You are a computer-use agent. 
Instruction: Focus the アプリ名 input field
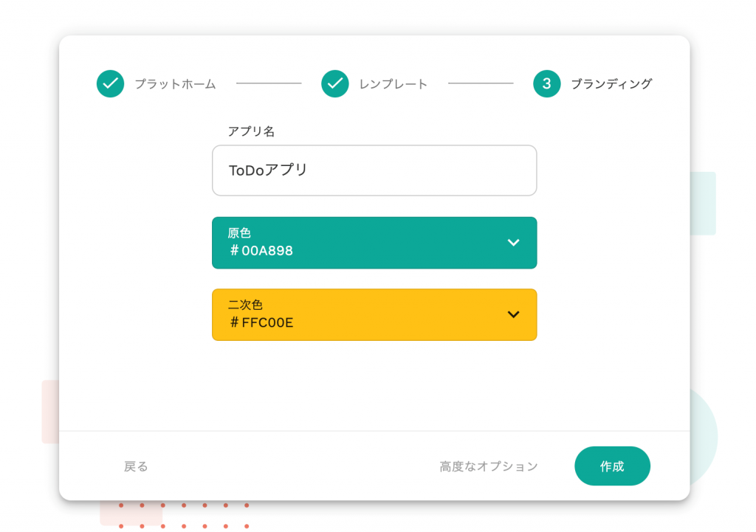click(x=374, y=170)
